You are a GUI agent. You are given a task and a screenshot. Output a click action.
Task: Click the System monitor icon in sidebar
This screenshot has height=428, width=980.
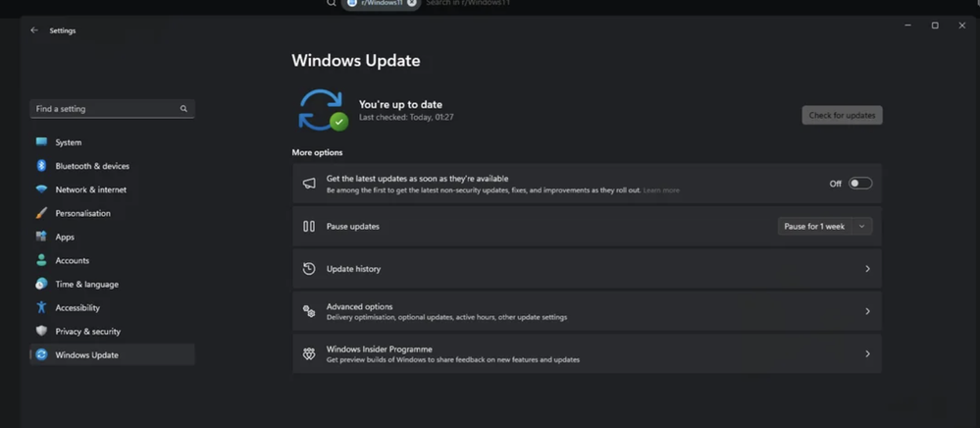tap(41, 142)
